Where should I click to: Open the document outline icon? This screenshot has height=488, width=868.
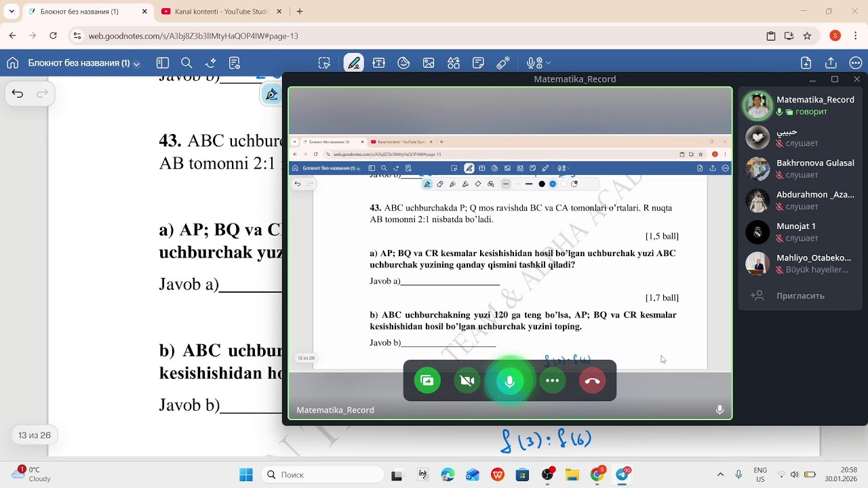[235, 63]
